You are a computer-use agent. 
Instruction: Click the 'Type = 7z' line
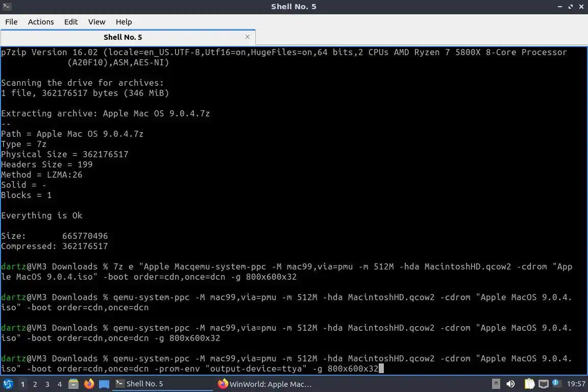23,144
